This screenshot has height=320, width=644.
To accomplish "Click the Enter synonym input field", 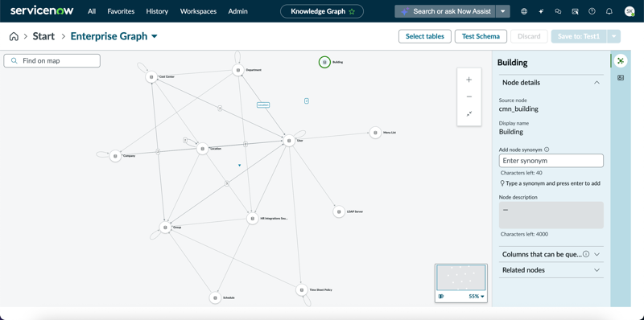I will tap(551, 161).
